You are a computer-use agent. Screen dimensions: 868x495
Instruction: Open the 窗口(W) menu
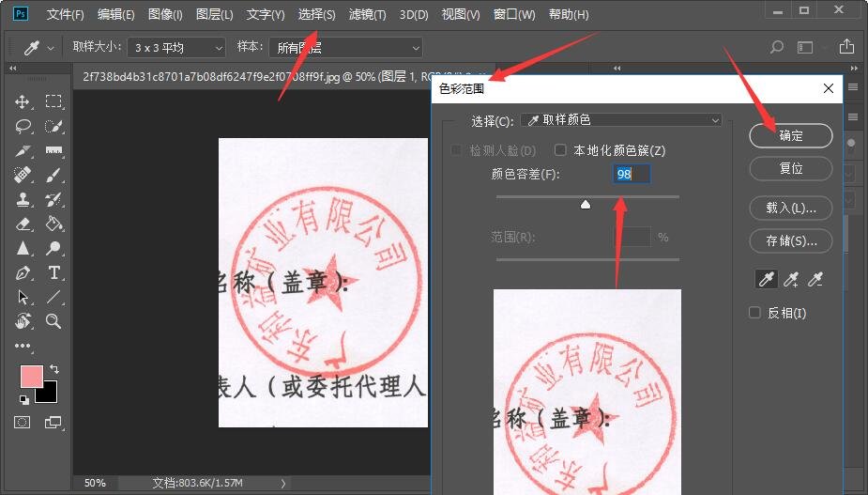click(x=514, y=14)
